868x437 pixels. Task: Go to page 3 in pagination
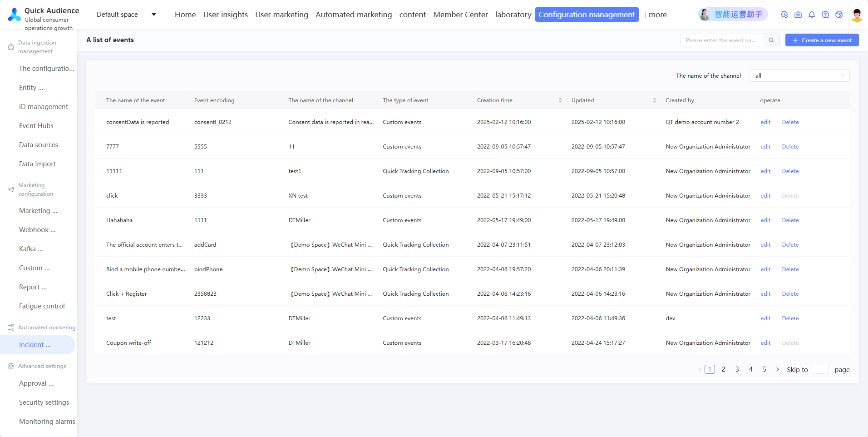click(x=737, y=369)
